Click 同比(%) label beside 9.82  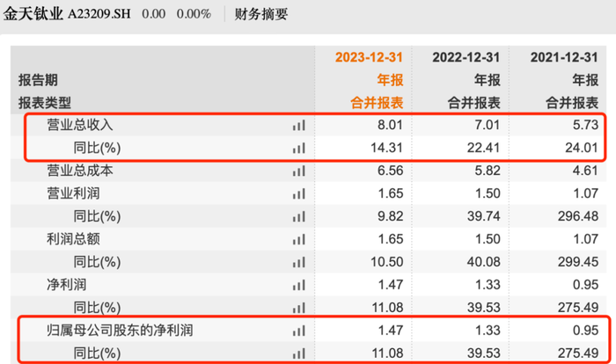[x=97, y=216]
